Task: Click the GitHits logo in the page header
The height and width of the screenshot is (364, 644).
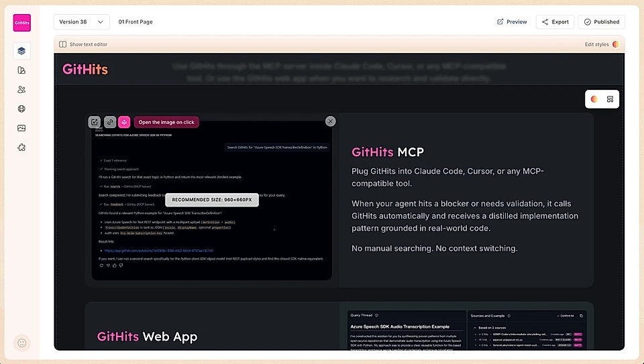Action: [x=85, y=69]
